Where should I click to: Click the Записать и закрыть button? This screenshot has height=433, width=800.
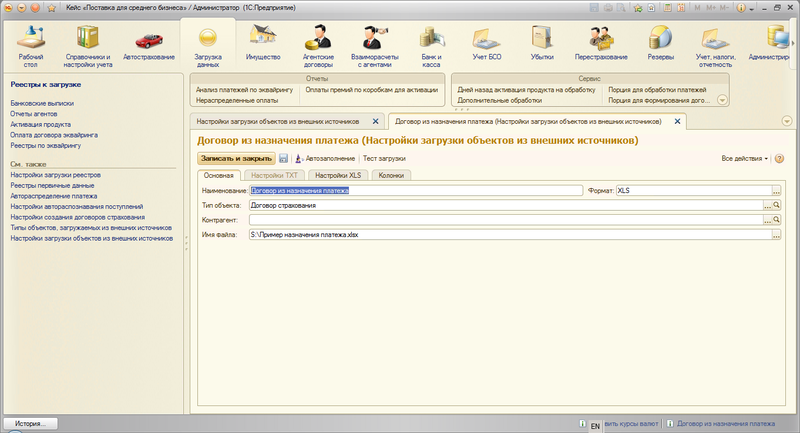[236, 158]
